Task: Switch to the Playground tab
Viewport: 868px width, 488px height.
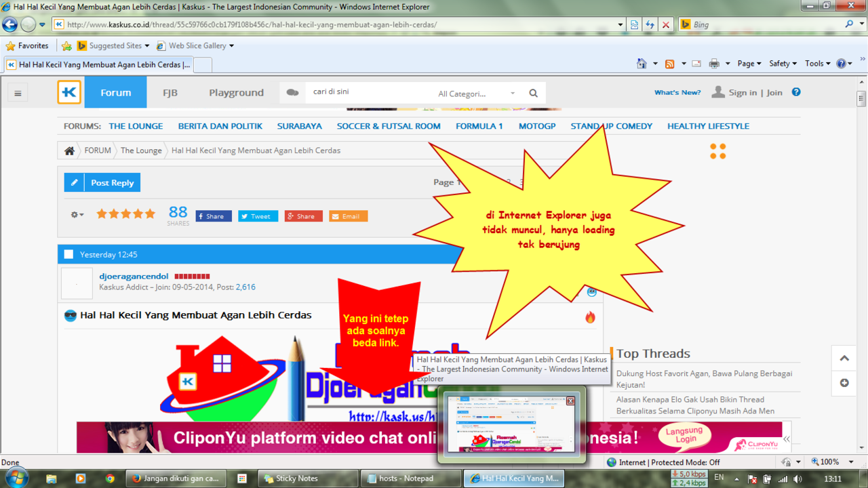Action: click(236, 92)
